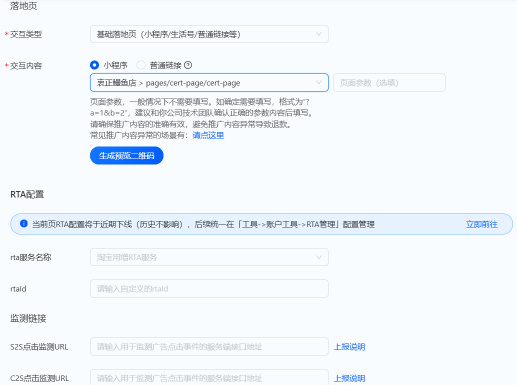Open 上报说明 link beside C2S field
Screen dimensions: 517x385
(350, 378)
